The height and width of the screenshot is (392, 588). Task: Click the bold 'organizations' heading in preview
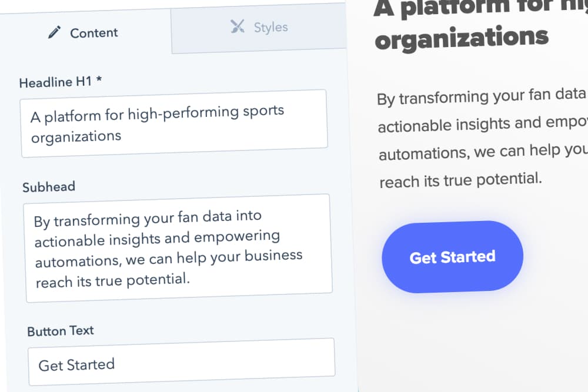[x=462, y=38]
